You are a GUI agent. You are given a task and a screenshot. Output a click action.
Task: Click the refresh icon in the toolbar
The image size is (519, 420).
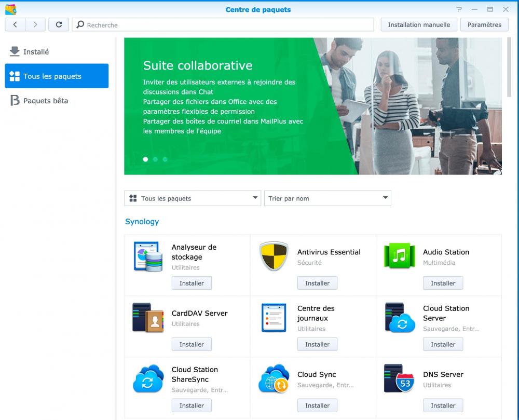[59, 24]
